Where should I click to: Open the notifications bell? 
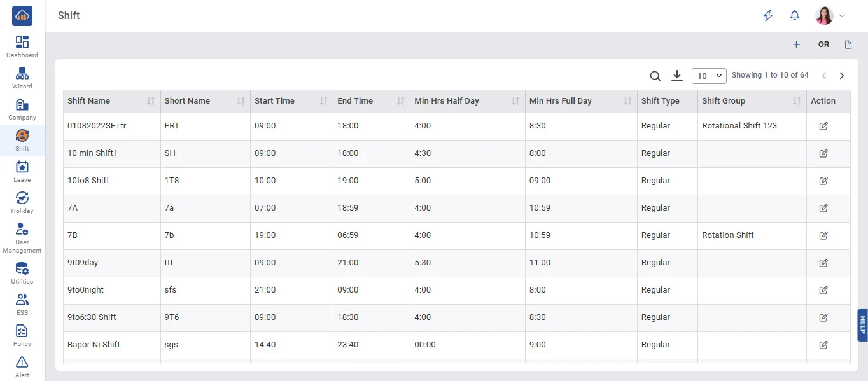coord(794,16)
